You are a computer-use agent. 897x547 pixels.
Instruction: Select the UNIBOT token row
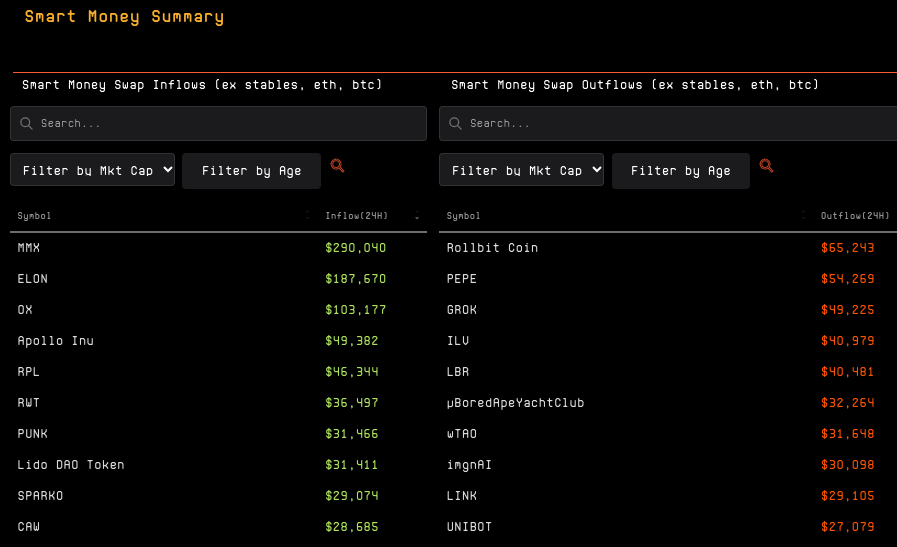click(668, 526)
